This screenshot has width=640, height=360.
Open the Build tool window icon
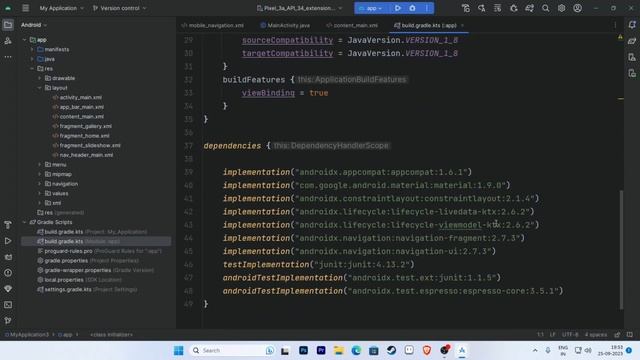(x=8, y=225)
